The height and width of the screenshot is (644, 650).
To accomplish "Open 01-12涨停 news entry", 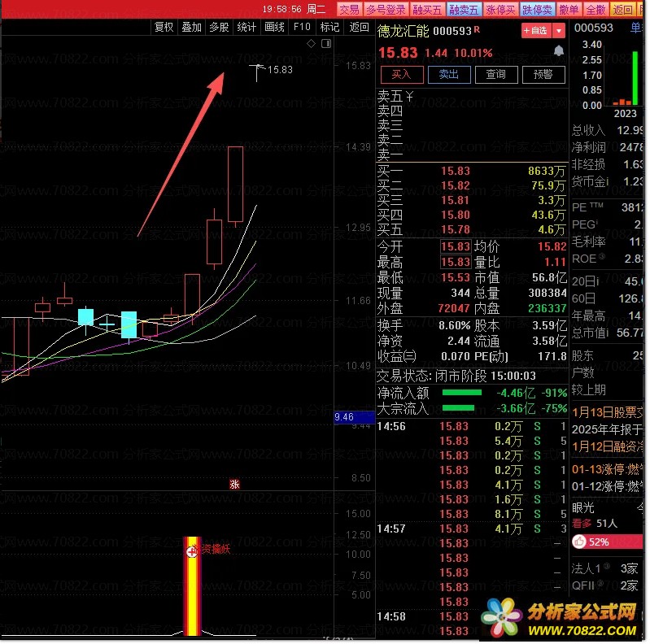I will pos(608,486).
